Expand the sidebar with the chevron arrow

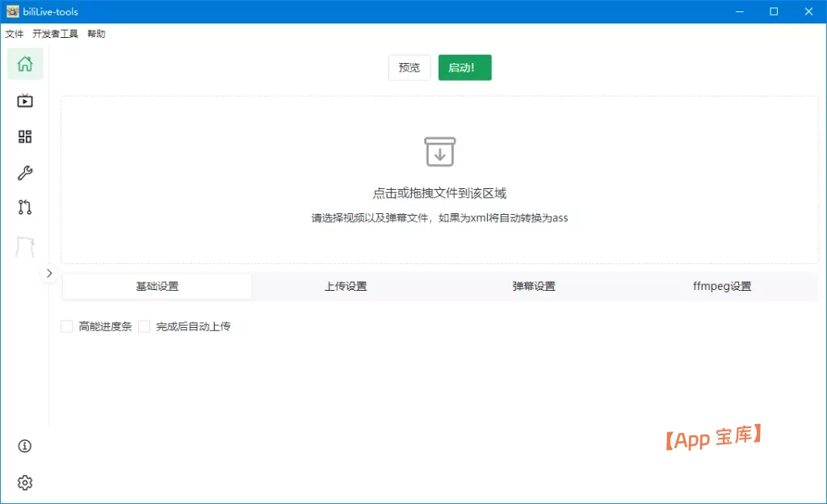[x=49, y=273]
